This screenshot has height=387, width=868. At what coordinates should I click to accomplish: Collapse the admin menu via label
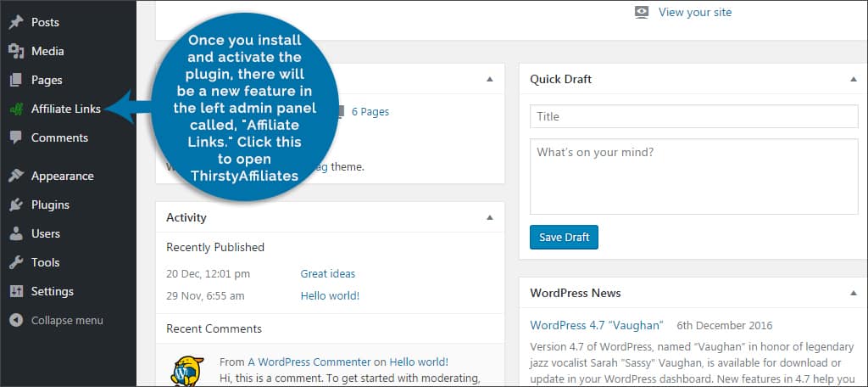tap(67, 321)
